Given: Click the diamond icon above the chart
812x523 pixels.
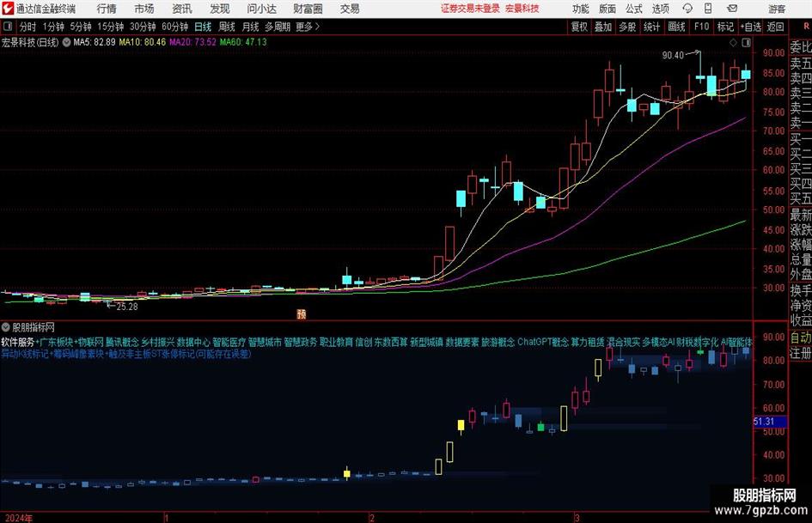Looking at the screenshot, I should click(733, 43).
